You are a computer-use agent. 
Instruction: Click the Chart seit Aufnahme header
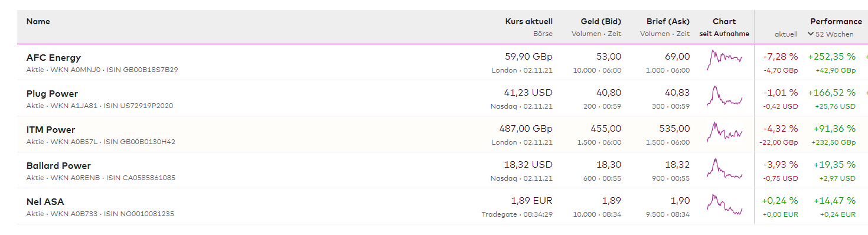(x=725, y=27)
